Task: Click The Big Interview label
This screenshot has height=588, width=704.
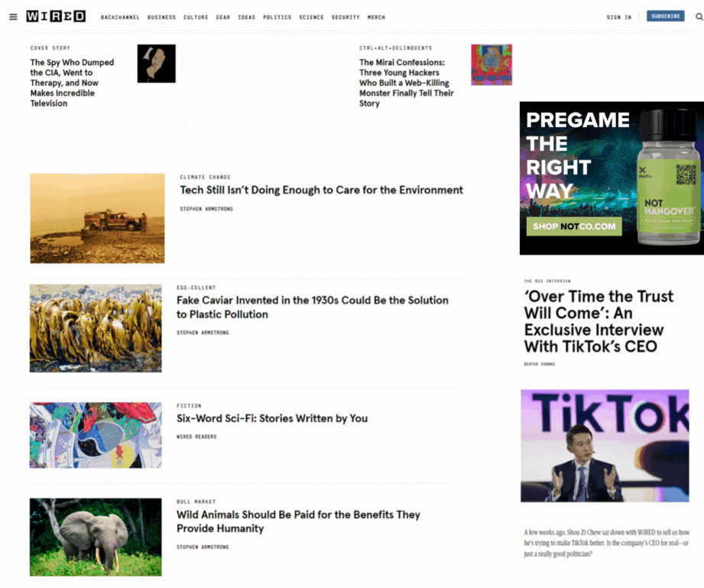Action: pos(547,281)
